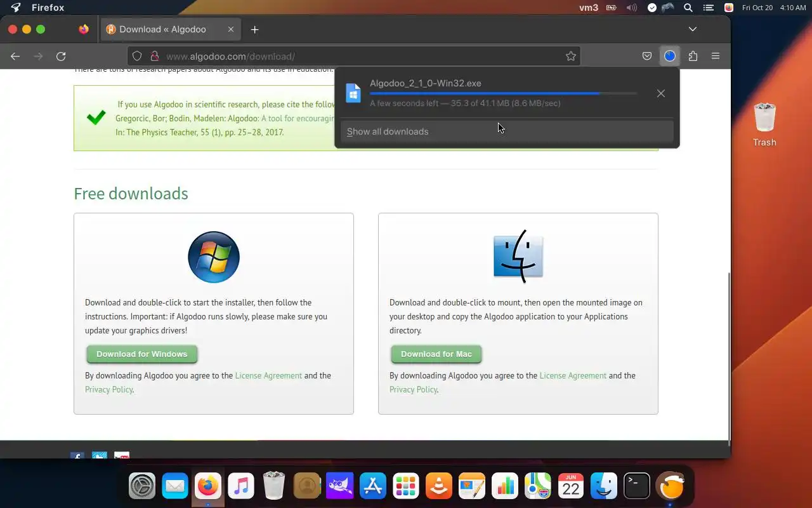The height and width of the screenshot is (508, 812).
Task: Cancel the Algodoo_2_1_0-Win32.exe download
Action: [x=661, y=93]
